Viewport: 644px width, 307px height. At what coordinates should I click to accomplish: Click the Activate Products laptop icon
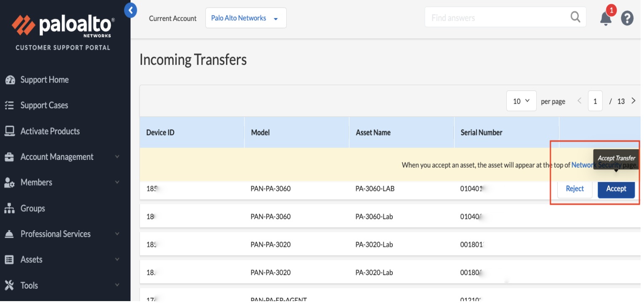[x=9, y=131]
